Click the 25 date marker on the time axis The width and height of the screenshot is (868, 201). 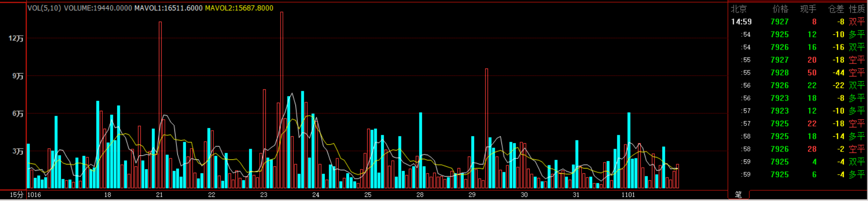[x=368, y=195]
